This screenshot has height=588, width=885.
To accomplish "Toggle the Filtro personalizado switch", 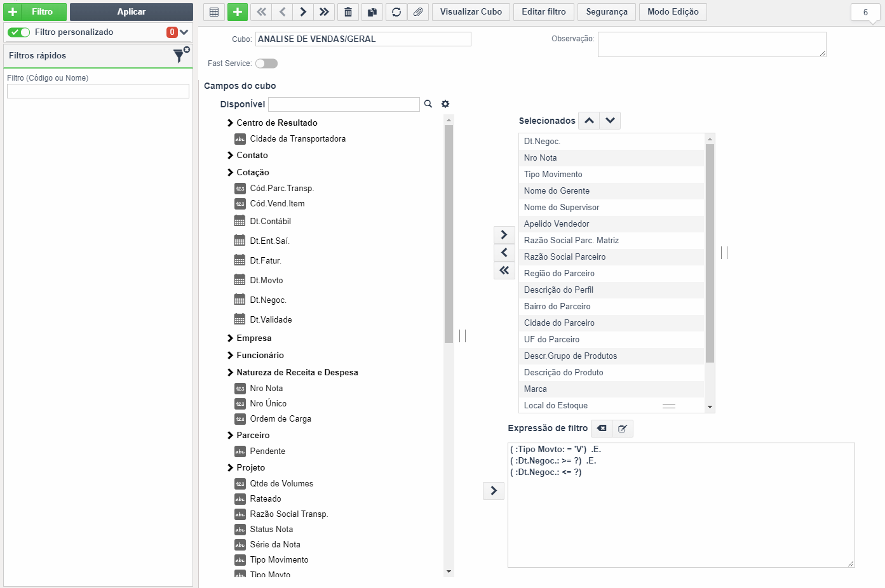I will coord(19,32).
